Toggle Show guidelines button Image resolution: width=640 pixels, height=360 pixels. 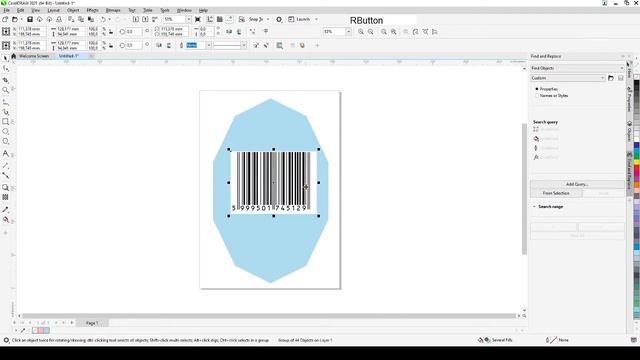point(229,19)
